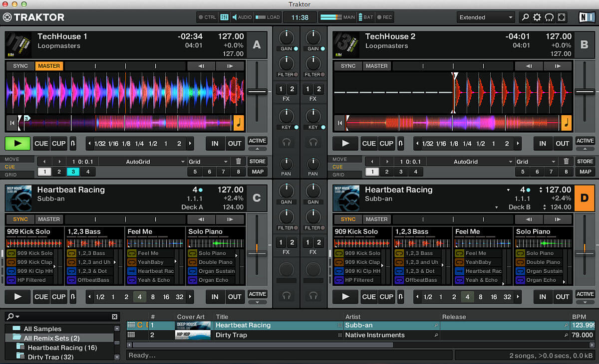Open preferences with the gear icon
The height and width of the screenshot is (364, 599).
coord(537,17)
